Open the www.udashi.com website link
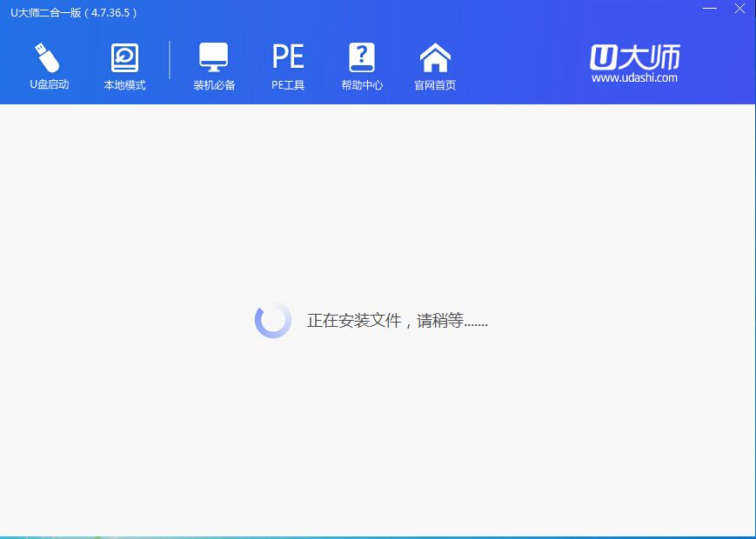 [x=634, y=78]
